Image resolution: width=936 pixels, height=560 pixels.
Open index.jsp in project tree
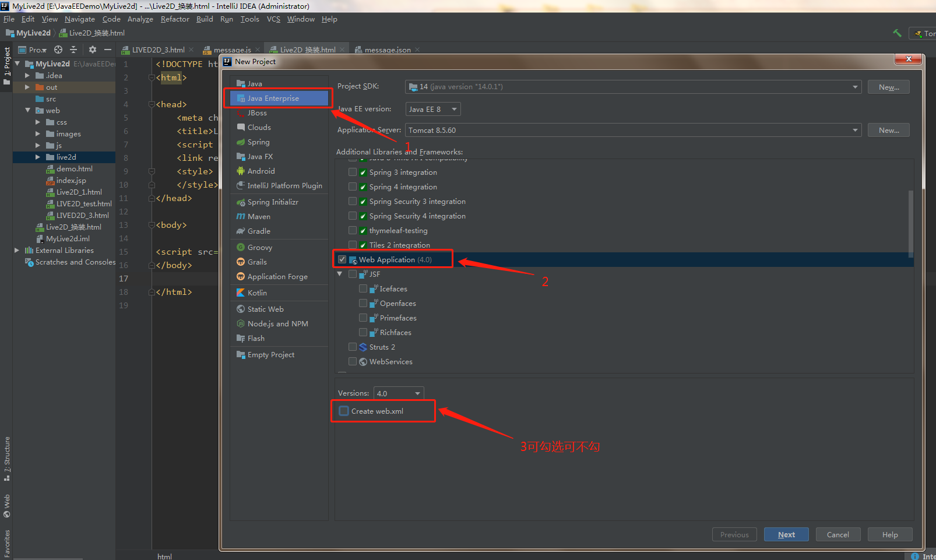point(71,181)
